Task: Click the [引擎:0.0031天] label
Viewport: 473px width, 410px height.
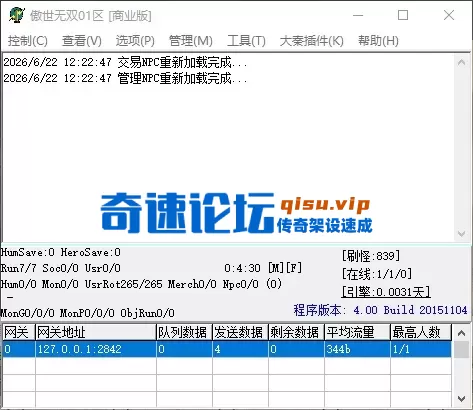Action: pos(386,292)
